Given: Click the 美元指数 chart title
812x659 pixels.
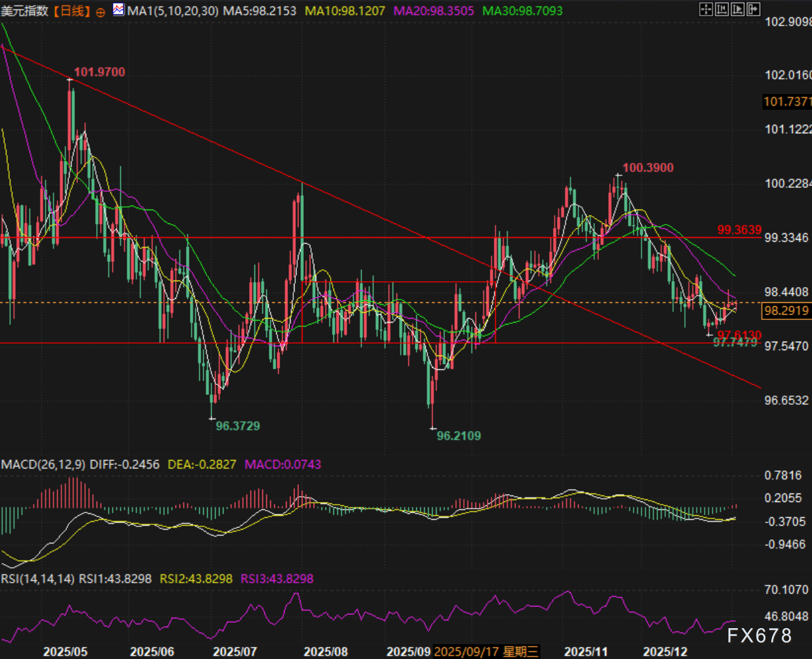Looking at the screenshot, I should click(x=25, y=11).
